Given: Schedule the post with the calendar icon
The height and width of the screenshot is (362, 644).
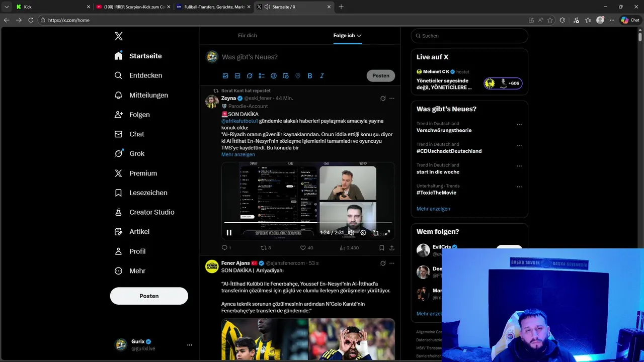Looking at the screenshot, I should 286,76.
